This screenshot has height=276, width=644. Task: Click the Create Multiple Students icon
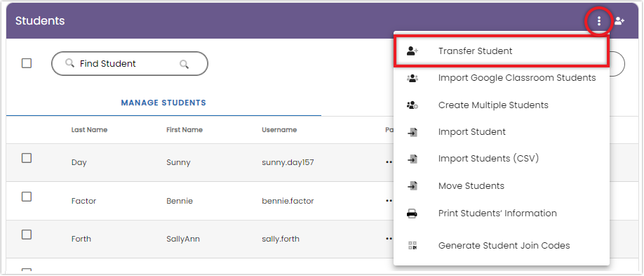[x=412, y=105]
